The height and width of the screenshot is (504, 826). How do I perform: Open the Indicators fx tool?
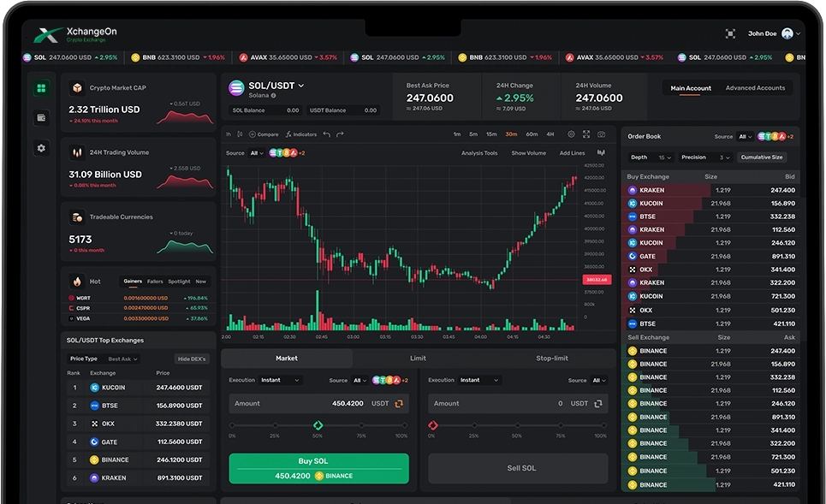tap(301, 134)
